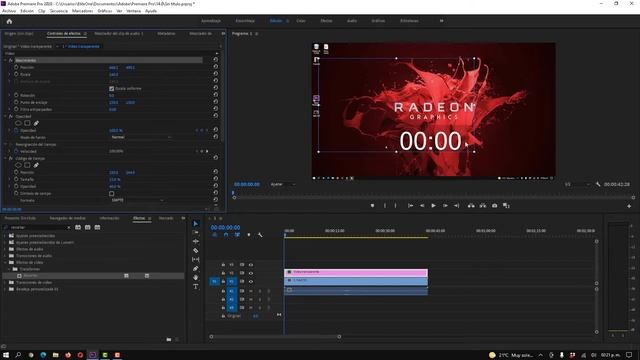Screen dimensions: 640x360
Task: Toggle the Movimiento fx effect on/off
Action: click(x=11, y=60)
